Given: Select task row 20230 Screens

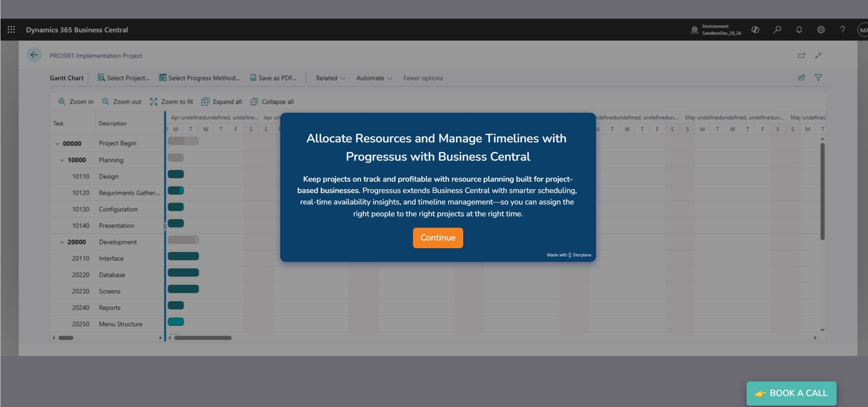Looking at the screenshot, I should (x=107, y=292).
